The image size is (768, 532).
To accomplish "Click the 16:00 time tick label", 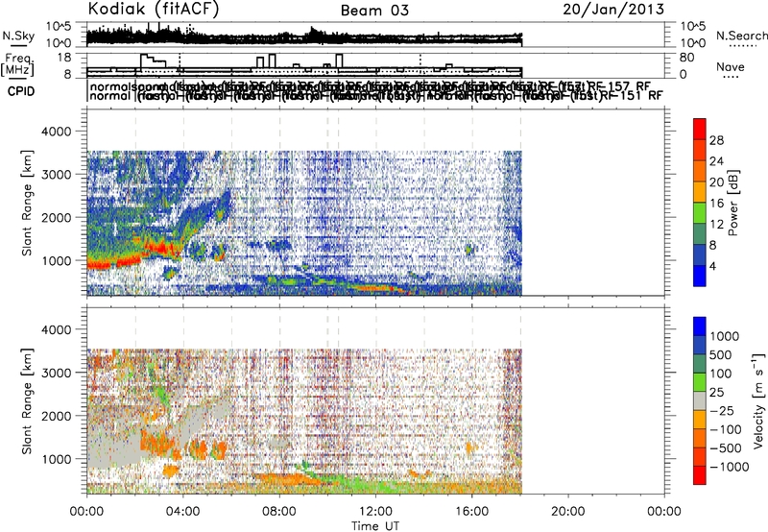I will (472, 512).
